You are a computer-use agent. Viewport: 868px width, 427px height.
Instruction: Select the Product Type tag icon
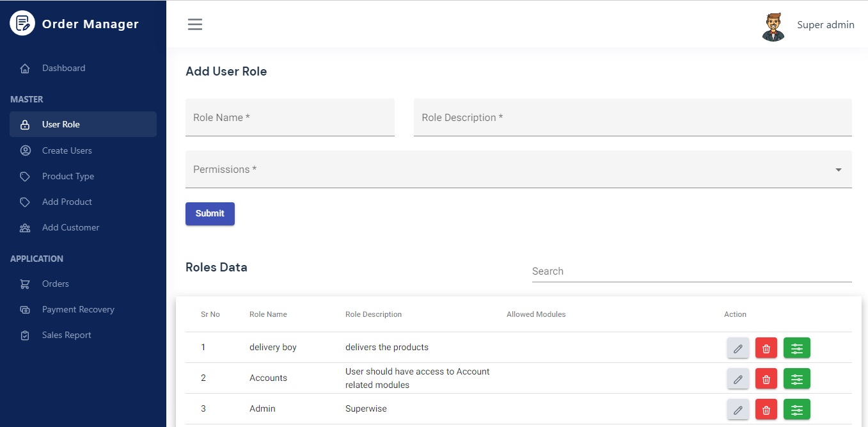click(24, 176)
